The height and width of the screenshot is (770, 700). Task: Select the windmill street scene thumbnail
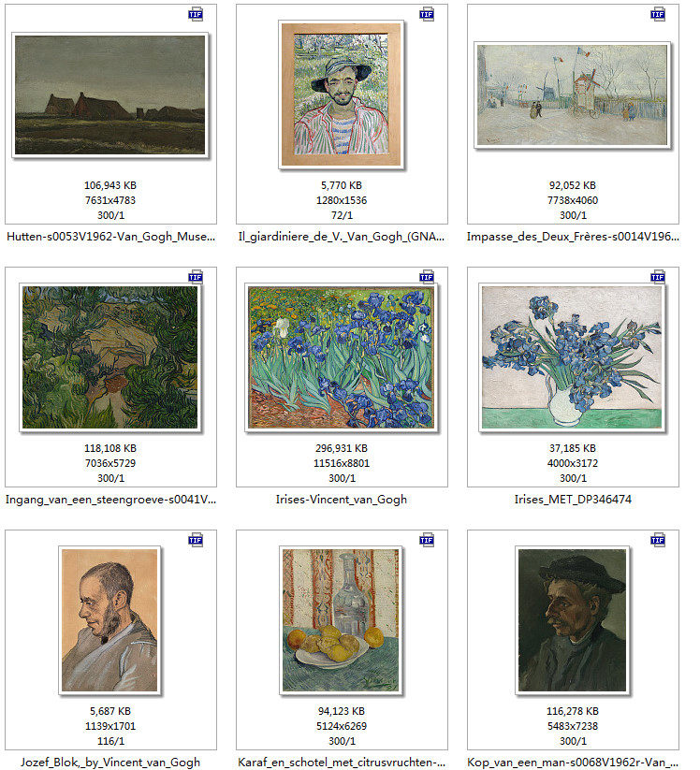click(573, 95)
